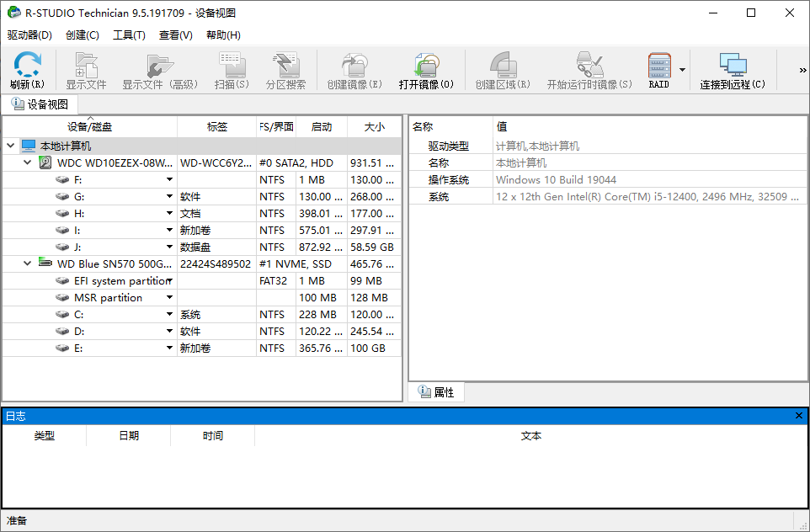Switch to the 设备视图 tab
The height and width of the screenshot is (532, 810).
(x=40, y=105)
